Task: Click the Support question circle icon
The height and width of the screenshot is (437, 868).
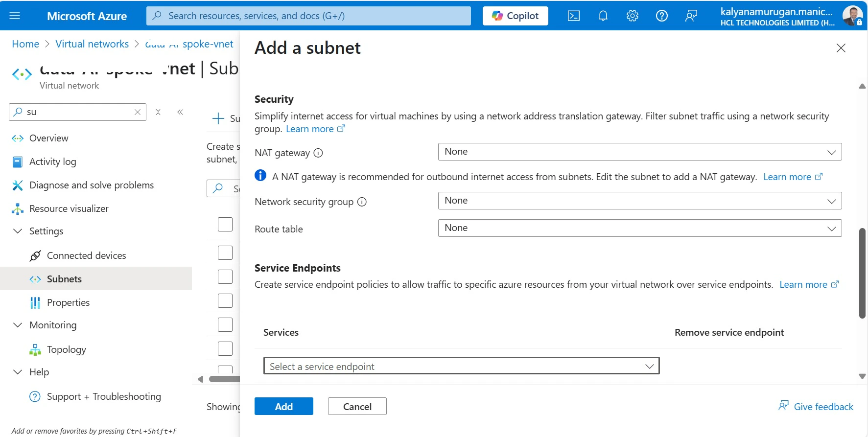Action: point(35,396)
